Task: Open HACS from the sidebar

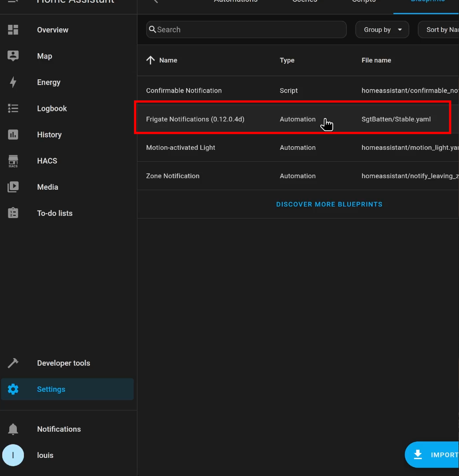Action: pos(67,161)
